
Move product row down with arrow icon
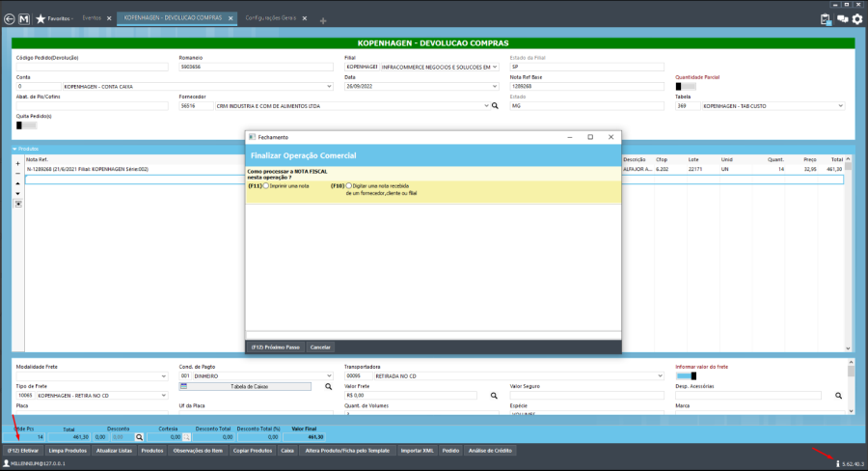17,193
